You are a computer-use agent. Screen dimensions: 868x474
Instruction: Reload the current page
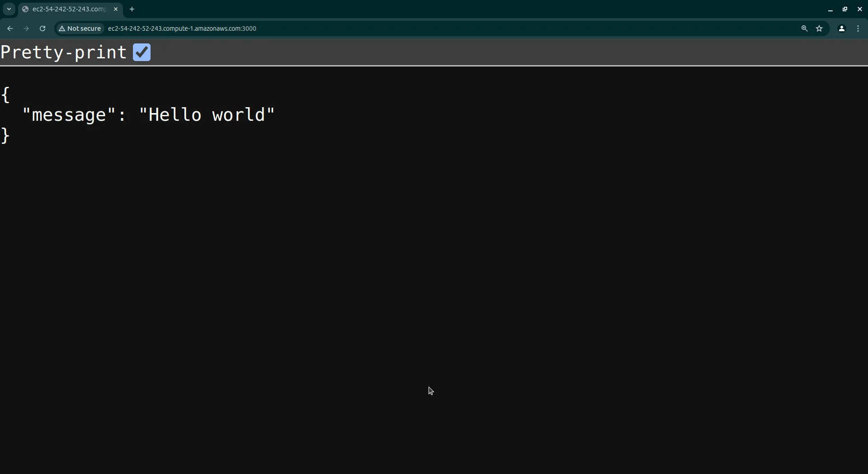(42, 28)
